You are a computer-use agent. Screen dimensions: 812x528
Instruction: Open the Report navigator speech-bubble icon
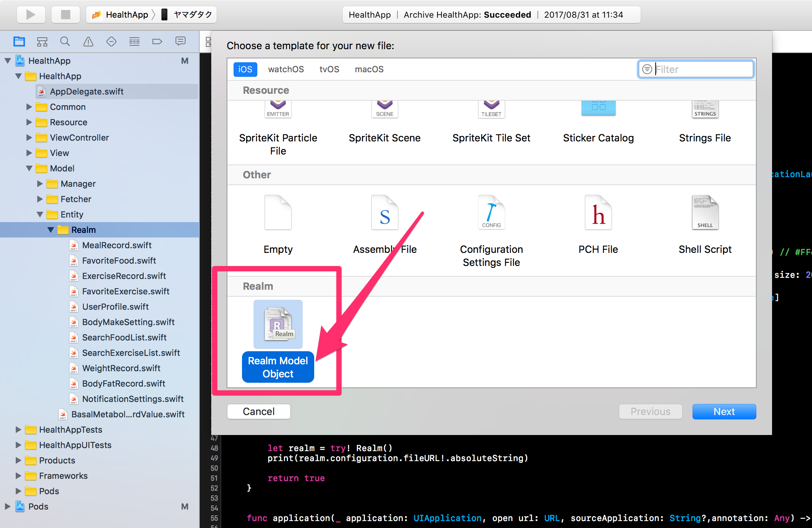click(181, 42)
